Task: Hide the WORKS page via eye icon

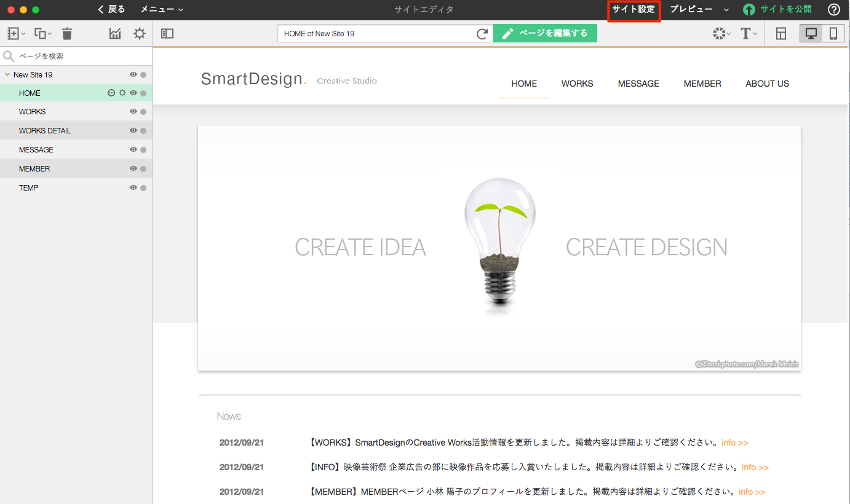Action: pyautogui.click(x=133, y=112)
